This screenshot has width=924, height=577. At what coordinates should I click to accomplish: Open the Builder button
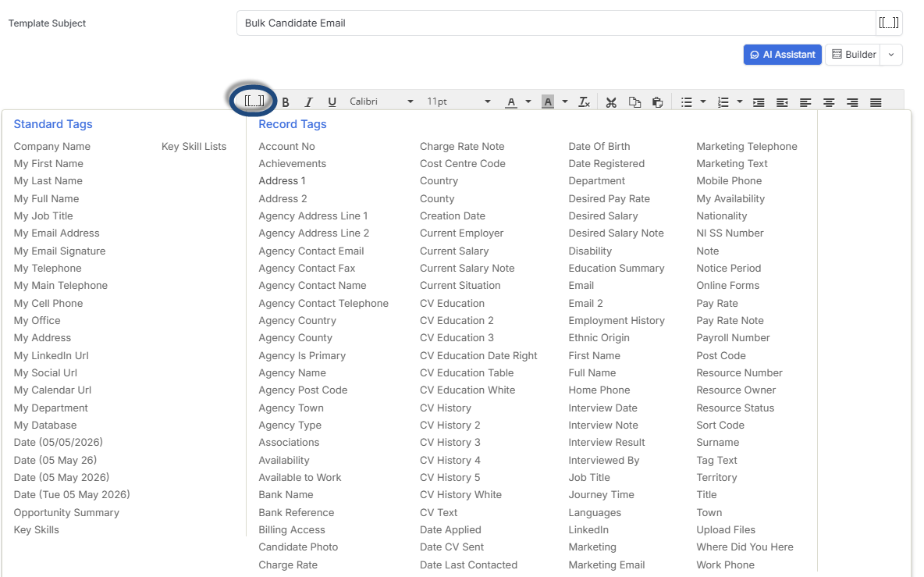[x=853, y=54]
